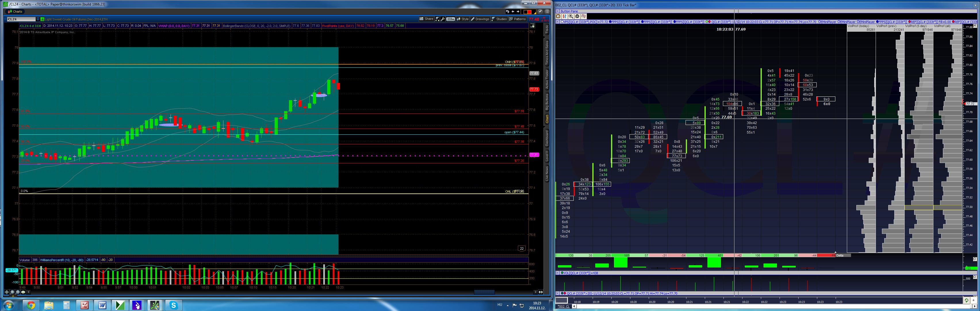The width and height of the screenshot is (980, 311).
Task: Click the BollingerBands study label in header
Action: 257,26
